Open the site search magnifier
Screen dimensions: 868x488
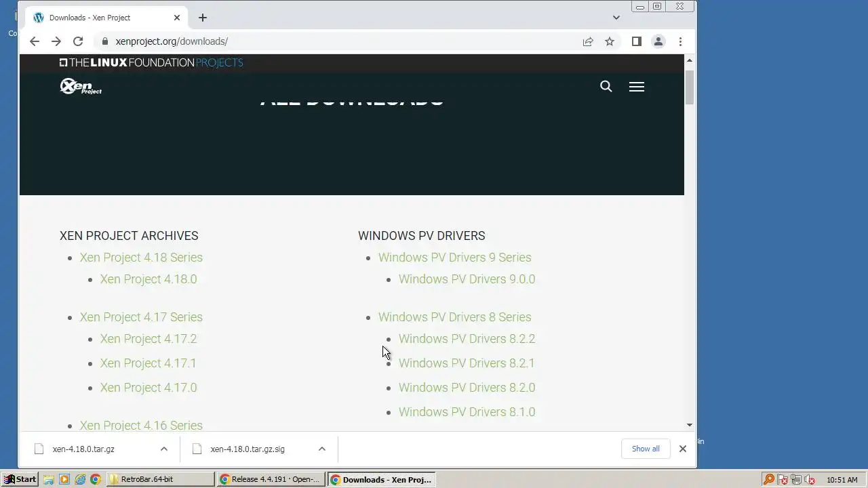(x=606, y=86)
